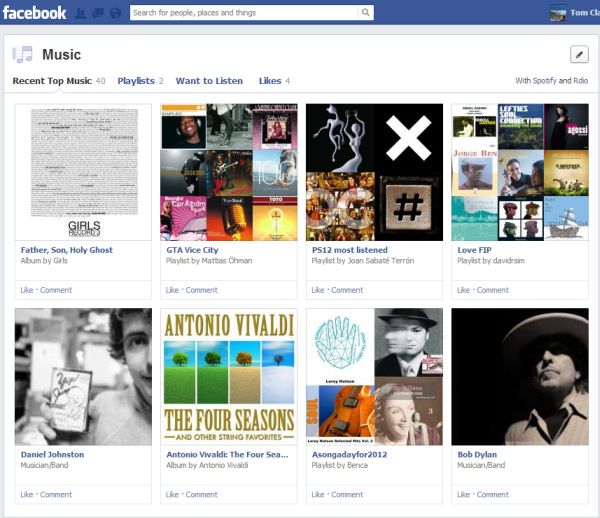Open the Vivaldi Four Seasons cover thumbnail

[229, 377]
